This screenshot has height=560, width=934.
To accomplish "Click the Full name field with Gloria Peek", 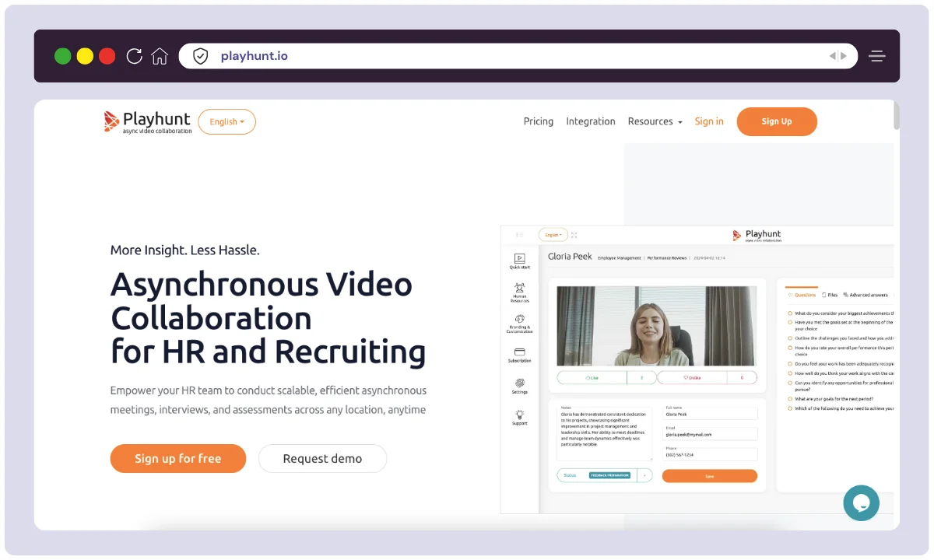I will point(710,415).
